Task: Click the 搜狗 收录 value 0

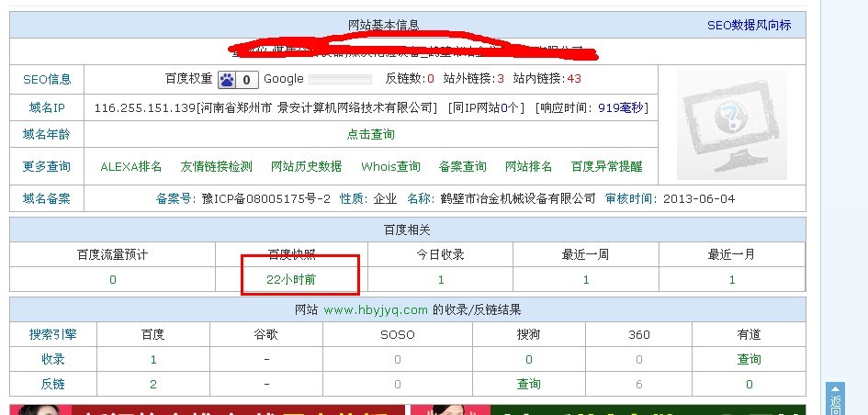Action: point(529,360)
